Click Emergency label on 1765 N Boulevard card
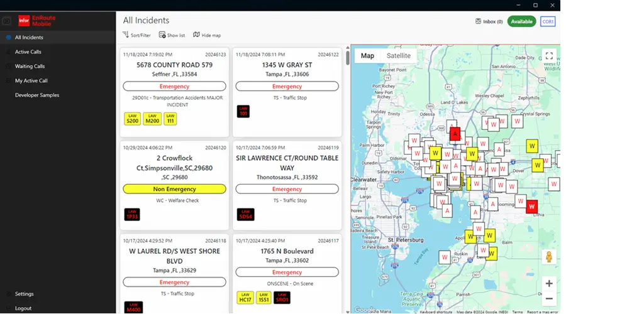Screen dimensions: 644x314 pyautogui.click(x=287, y=272)
